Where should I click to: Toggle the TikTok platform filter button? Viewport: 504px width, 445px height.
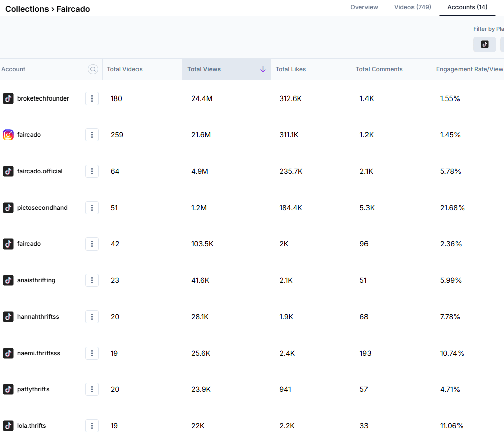pos(484,44)
